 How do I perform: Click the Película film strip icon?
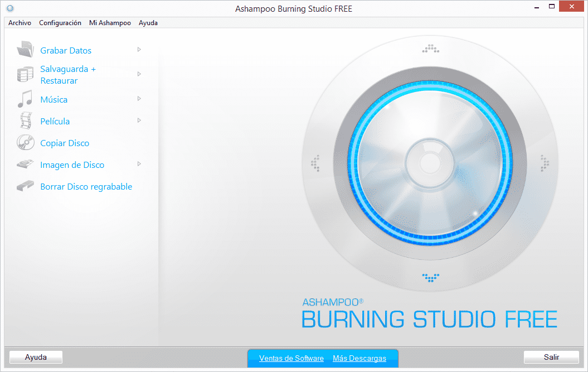26,121
